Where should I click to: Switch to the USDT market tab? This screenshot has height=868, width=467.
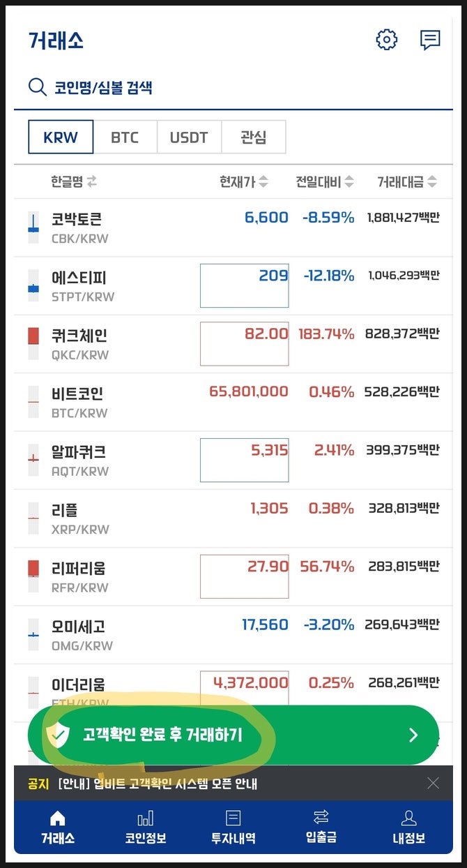point(190,137)
